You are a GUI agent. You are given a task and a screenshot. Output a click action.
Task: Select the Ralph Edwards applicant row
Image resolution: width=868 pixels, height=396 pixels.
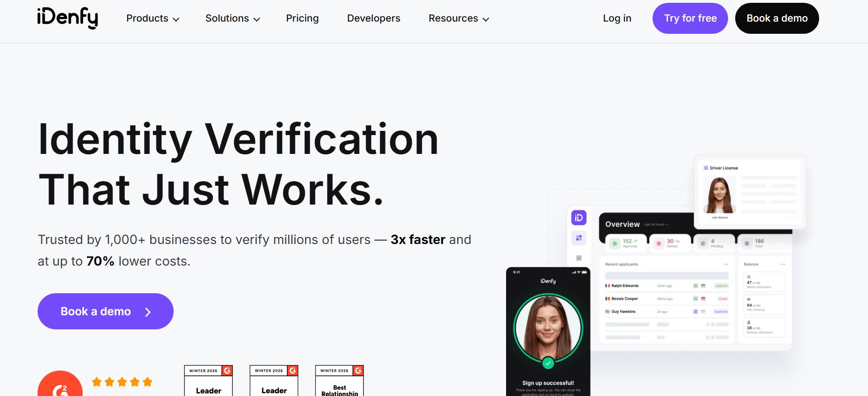[x=667, y=286]
